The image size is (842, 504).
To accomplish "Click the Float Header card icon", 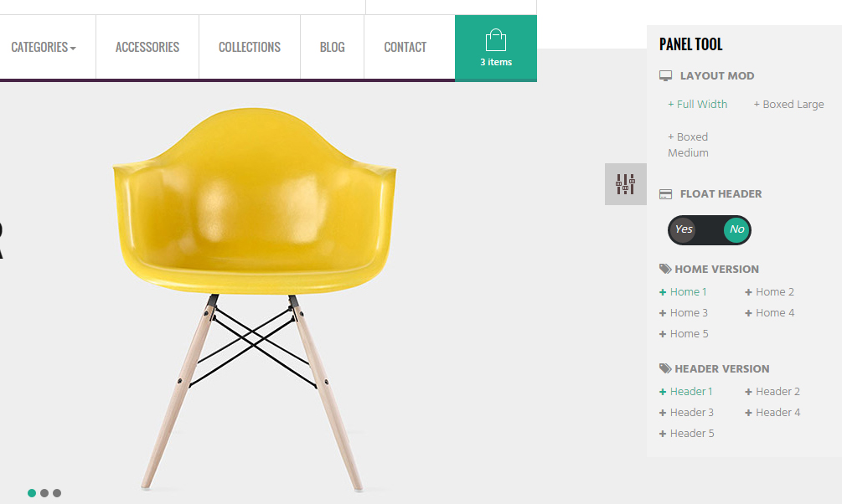I will [665, 194].
